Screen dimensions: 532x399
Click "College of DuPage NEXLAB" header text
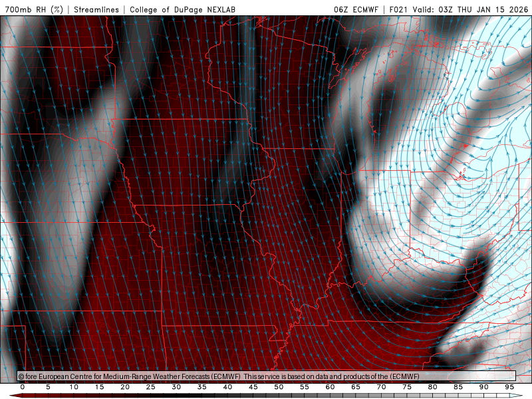click(182, 9)
